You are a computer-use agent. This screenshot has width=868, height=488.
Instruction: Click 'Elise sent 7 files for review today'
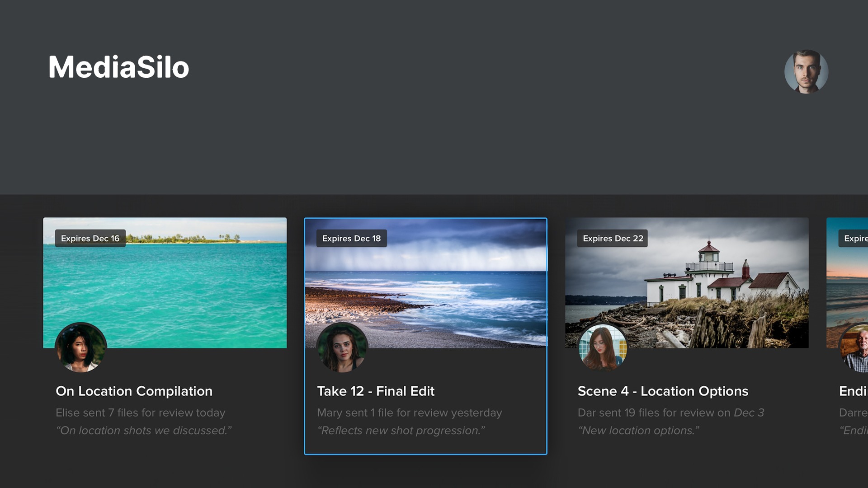pyautogui.click(x=140, y=413)
